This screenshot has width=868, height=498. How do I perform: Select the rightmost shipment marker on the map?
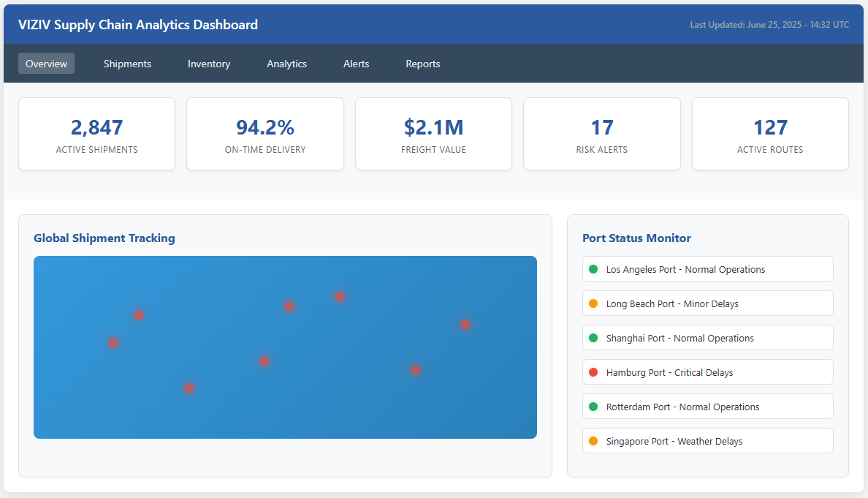click(x=465, y=325)
